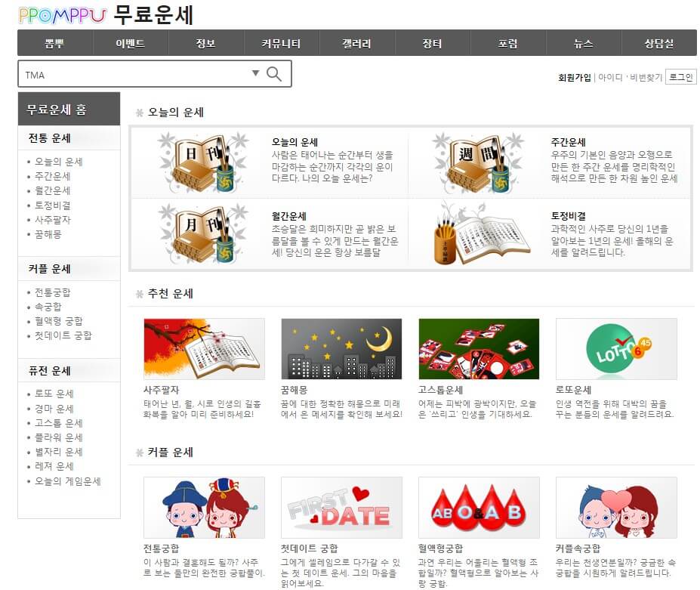Screen dimensions: 700x590
Task: Click the Go-Stop cards image for 고스톱운세
Action: pos(479,349)
